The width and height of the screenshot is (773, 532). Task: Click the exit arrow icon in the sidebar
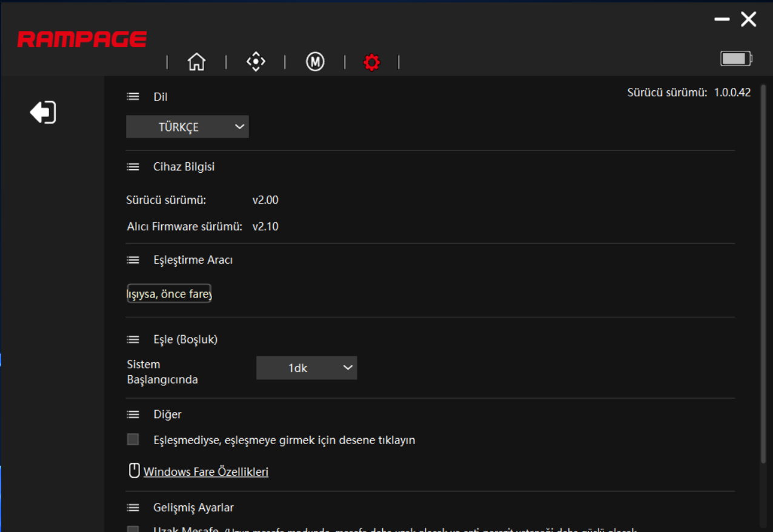[x=42, y=111]
